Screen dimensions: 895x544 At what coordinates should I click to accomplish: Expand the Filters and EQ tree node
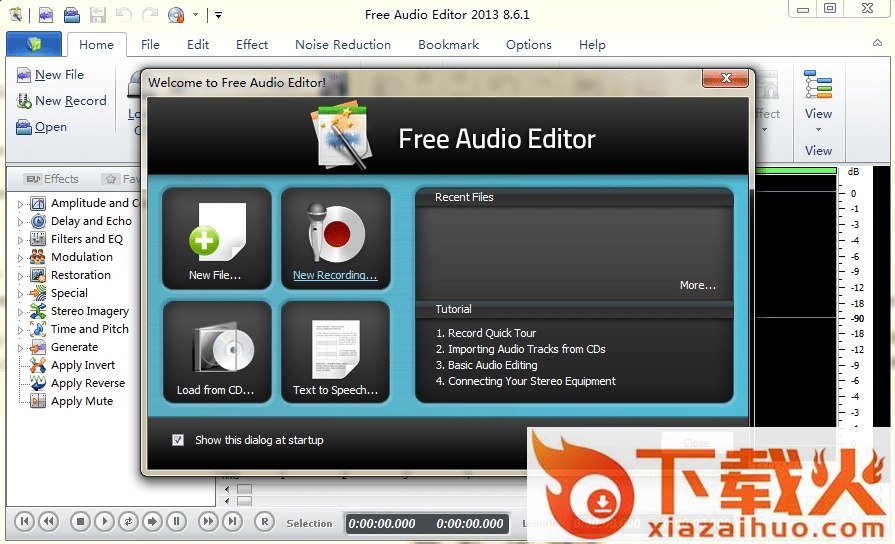[x=20, y=240]
